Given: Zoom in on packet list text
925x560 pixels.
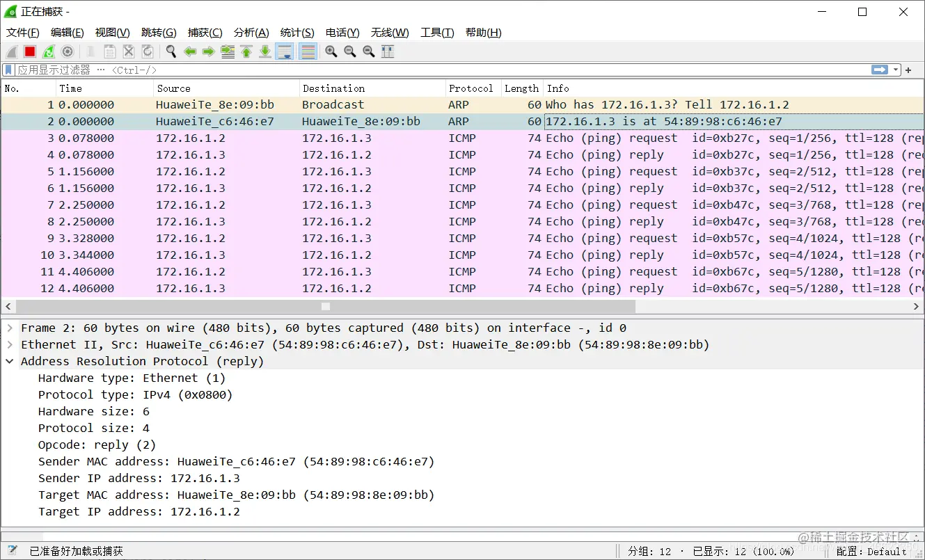Looking at the screenshot, I should point(331,51).
